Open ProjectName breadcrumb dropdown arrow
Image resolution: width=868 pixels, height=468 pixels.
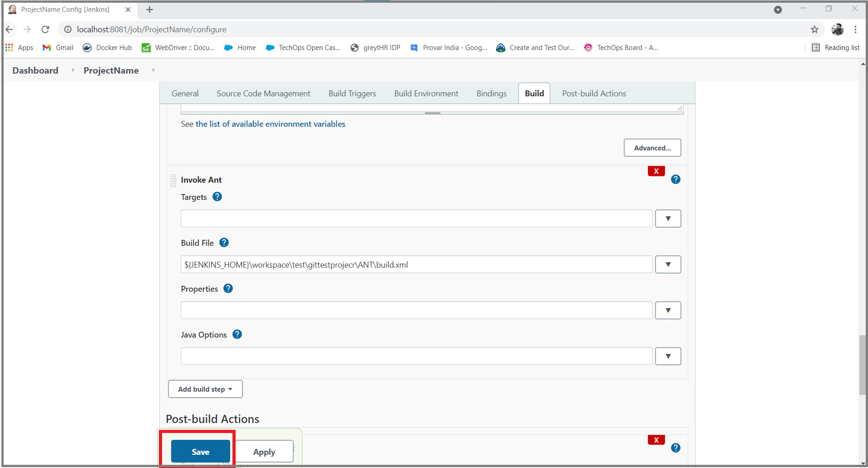point(153,70)
